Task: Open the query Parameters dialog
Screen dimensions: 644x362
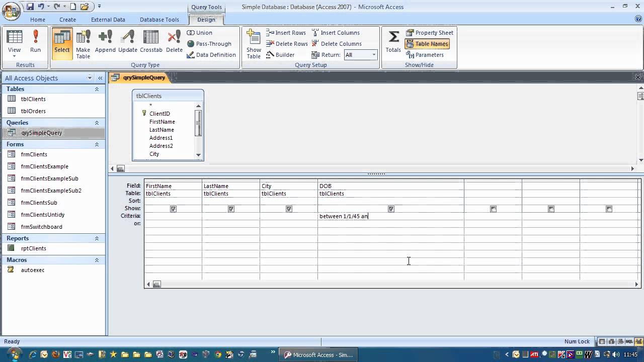Action: [425, 55]
